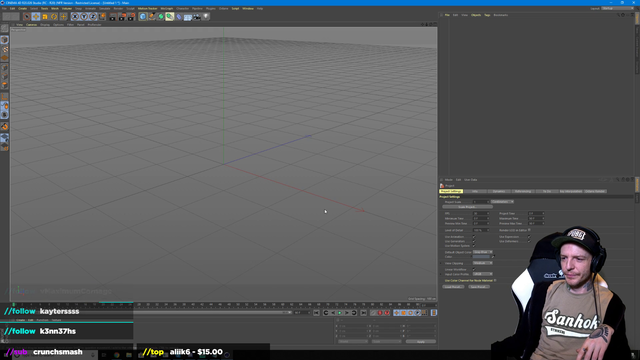This screenshot has height=360, width=640.
Task: Toggle Use Animation checkbox
Action: (x=474, y=237)
